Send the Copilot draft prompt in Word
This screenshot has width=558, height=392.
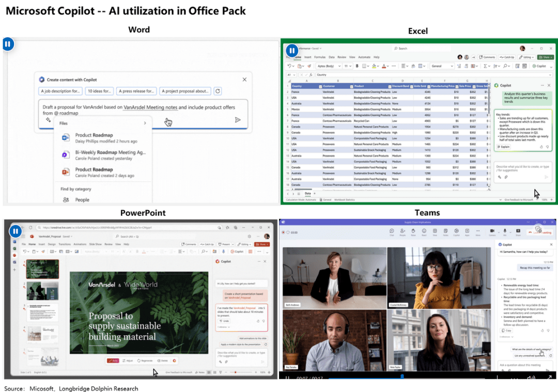[238, 120]
